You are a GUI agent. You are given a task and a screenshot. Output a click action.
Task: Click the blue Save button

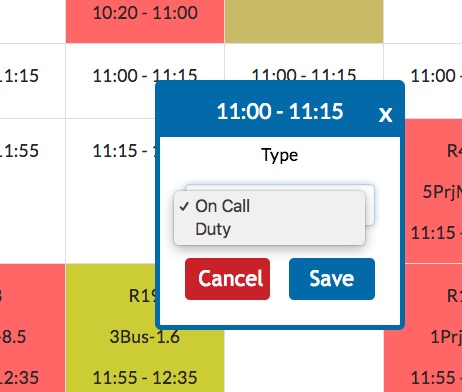click(x=332, y=279)
